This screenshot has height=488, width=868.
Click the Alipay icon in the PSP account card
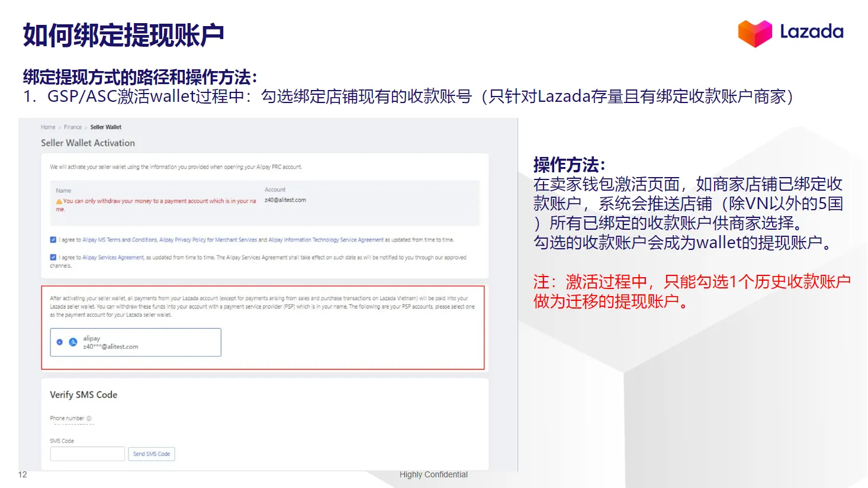pos(73,342)
